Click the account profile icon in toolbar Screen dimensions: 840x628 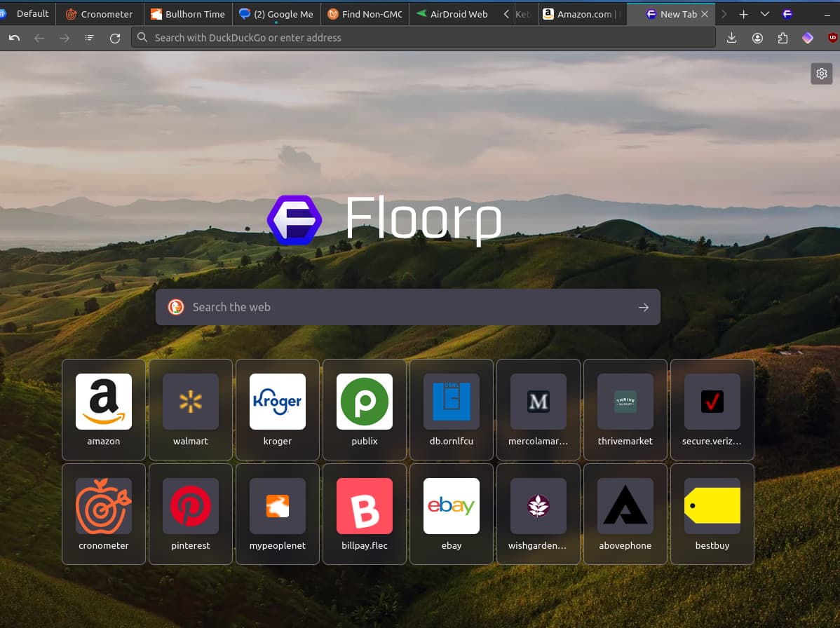click(x=757, y=38)
